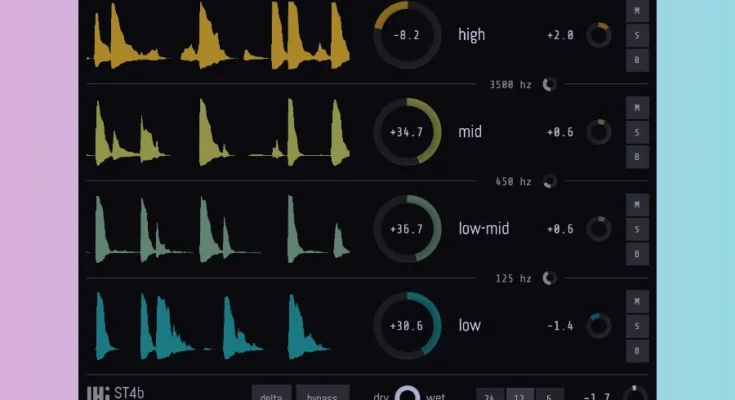
Task: Click the dry/wet mix knob
Action: click(407, 395)
